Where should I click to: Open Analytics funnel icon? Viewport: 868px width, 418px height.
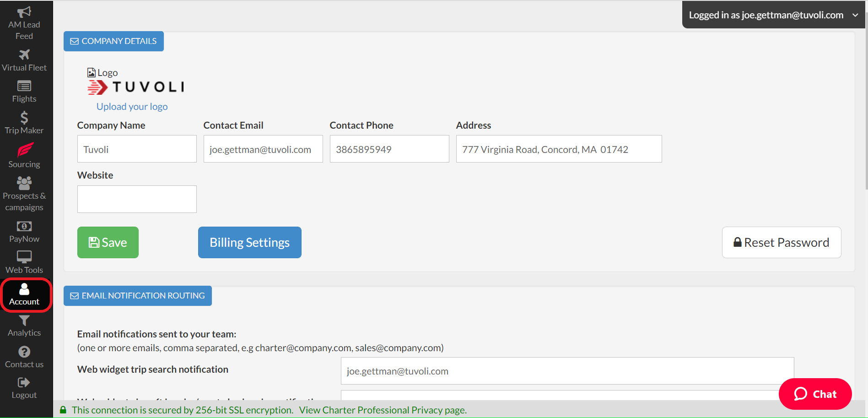pyautogui.click(x=24, y=320)
